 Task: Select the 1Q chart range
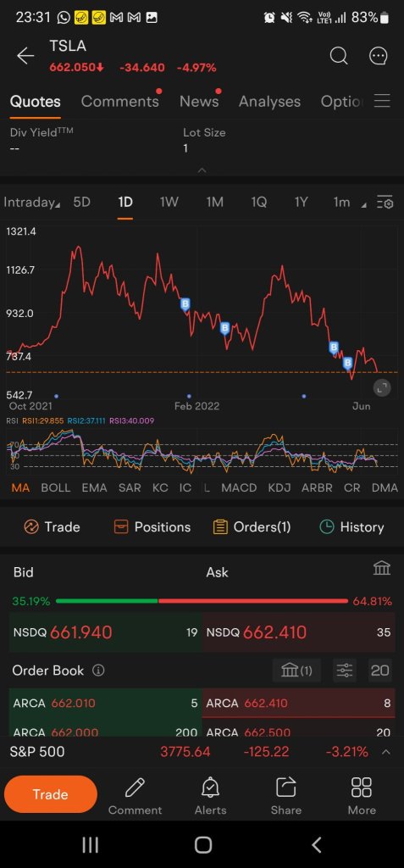tap(258, 203)
